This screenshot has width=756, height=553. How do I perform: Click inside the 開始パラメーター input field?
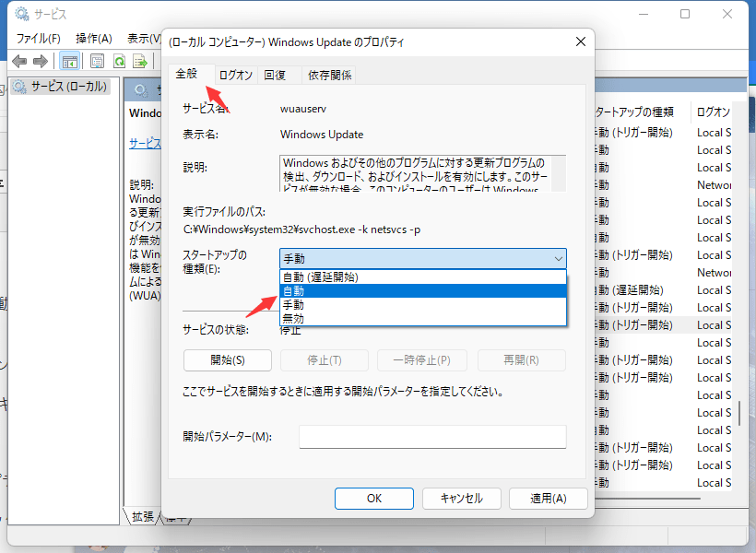coord(431,436)
